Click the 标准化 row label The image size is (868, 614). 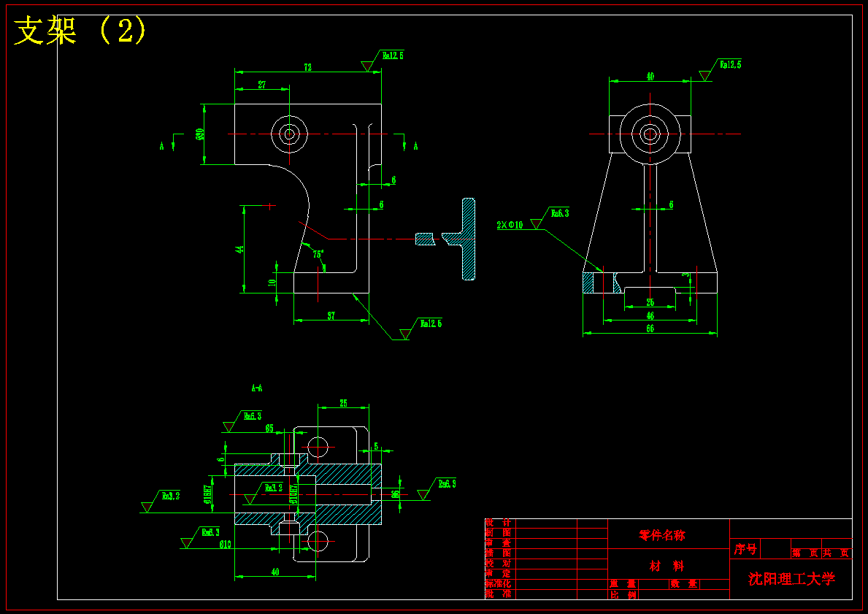[x=498, y=583]
